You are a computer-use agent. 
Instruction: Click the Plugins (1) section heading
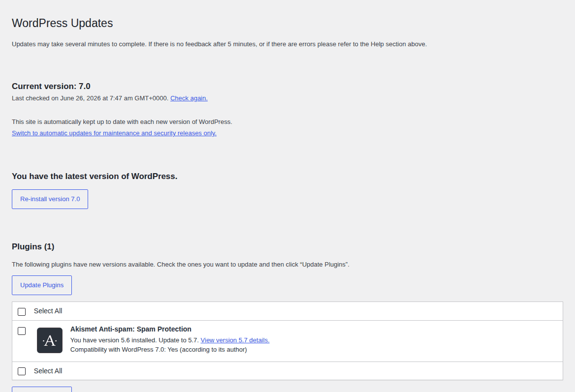point(33,246)
